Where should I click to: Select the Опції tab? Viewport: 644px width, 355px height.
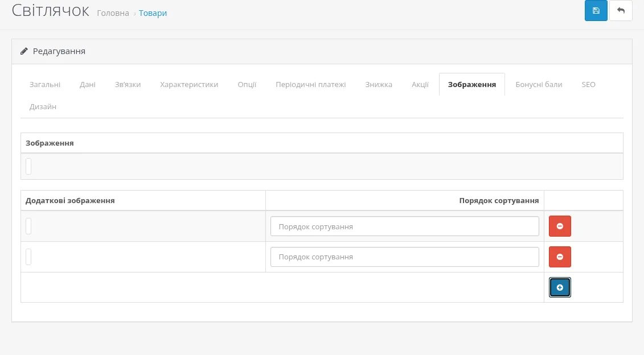click(x=247, y=85)
